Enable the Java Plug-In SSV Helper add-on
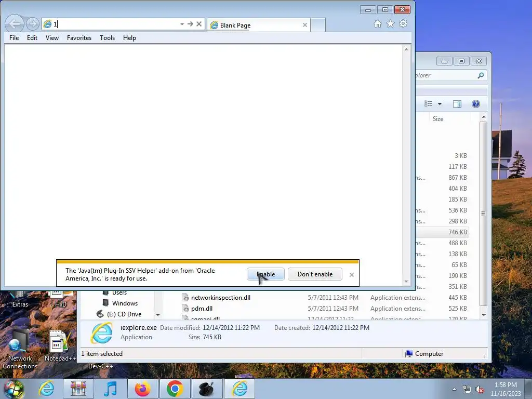The image size is (532, 399). click(x=265, y=274)
